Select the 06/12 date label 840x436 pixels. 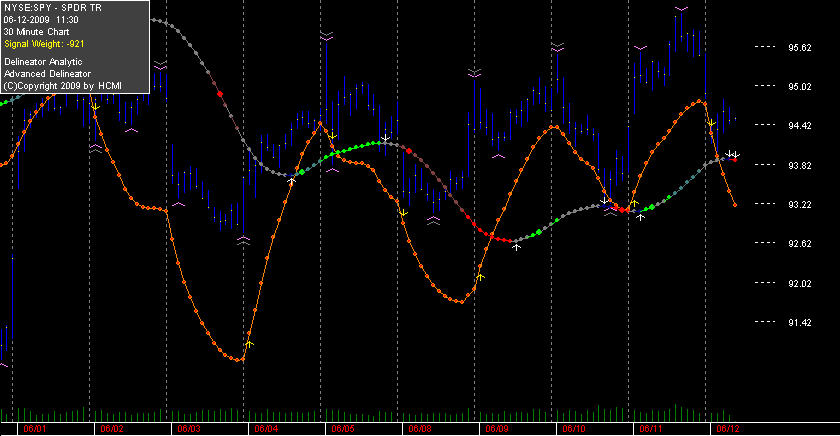coord(728,429)
